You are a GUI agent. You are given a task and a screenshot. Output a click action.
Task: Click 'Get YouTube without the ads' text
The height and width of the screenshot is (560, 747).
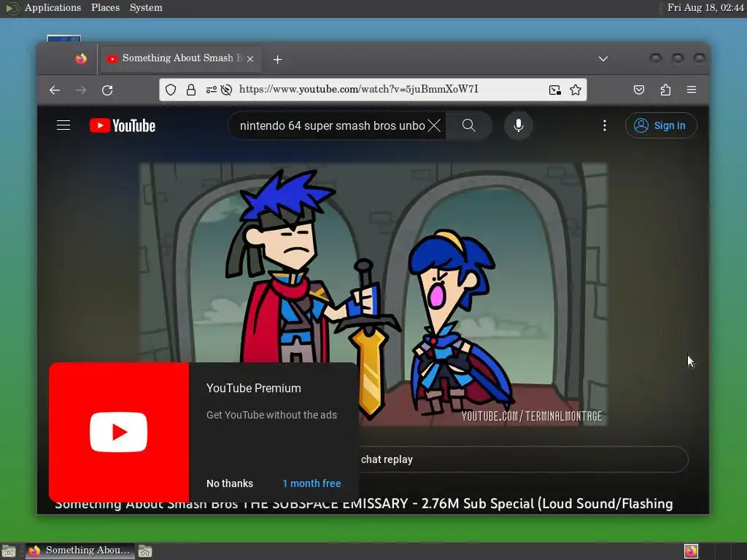point(271,415)
